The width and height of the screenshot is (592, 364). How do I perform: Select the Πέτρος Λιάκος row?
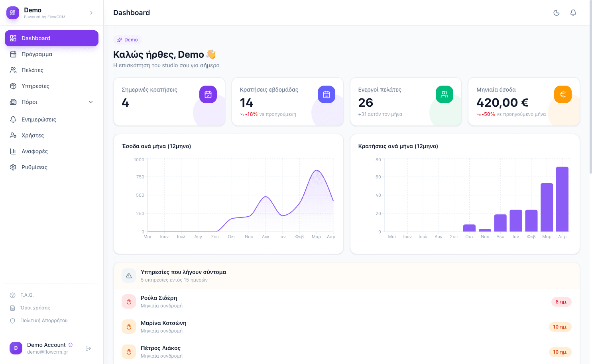click(346, 352)
